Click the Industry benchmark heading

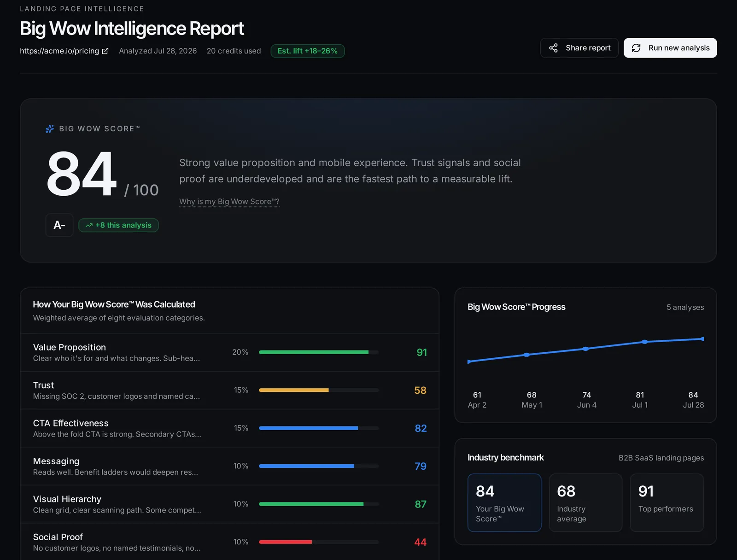506,458
